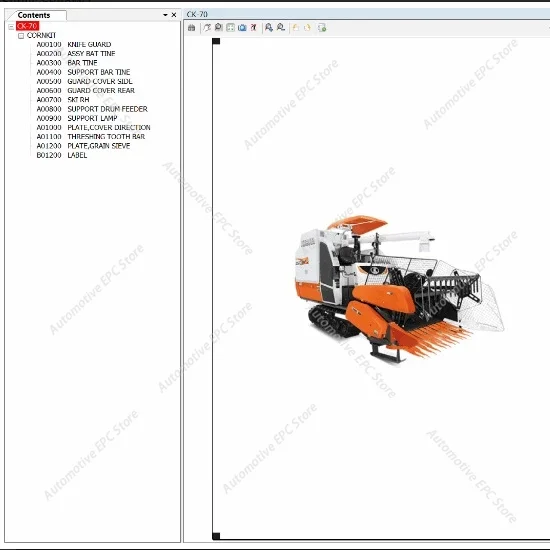Viewport: 550px width, 550px height.
Task: Open the Contents panel dropdown arrow
Action: (x=165, y=15)
